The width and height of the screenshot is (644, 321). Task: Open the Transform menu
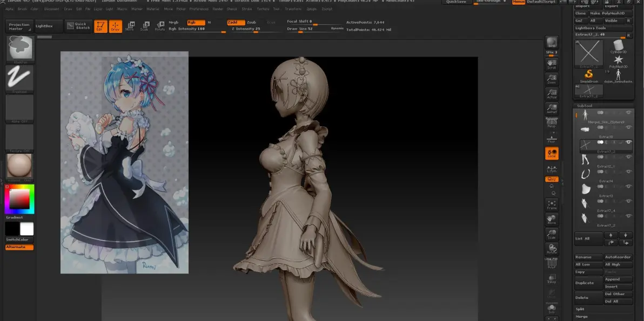293,9
